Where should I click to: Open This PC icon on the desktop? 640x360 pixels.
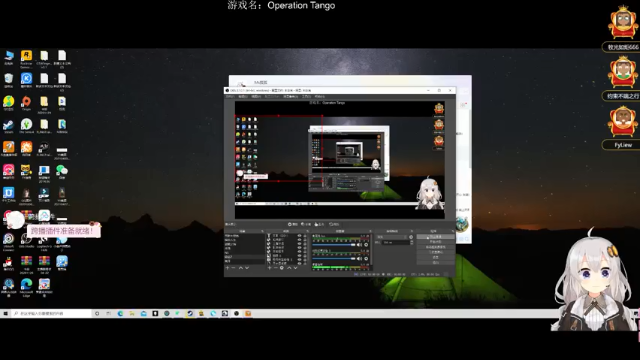[9, 57]
